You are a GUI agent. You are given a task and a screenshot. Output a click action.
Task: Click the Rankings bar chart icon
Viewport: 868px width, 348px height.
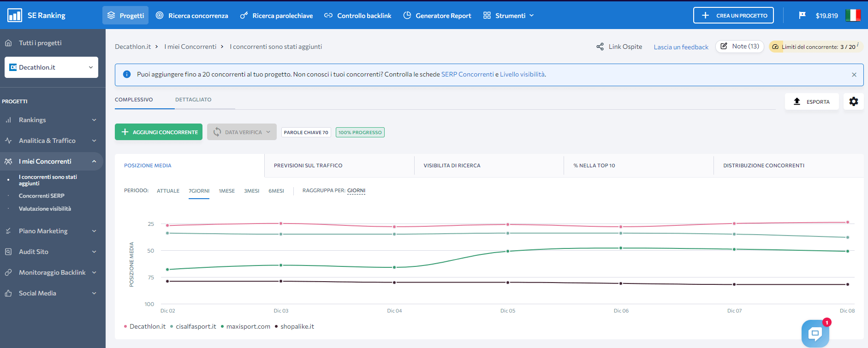(x=8, y=120)
